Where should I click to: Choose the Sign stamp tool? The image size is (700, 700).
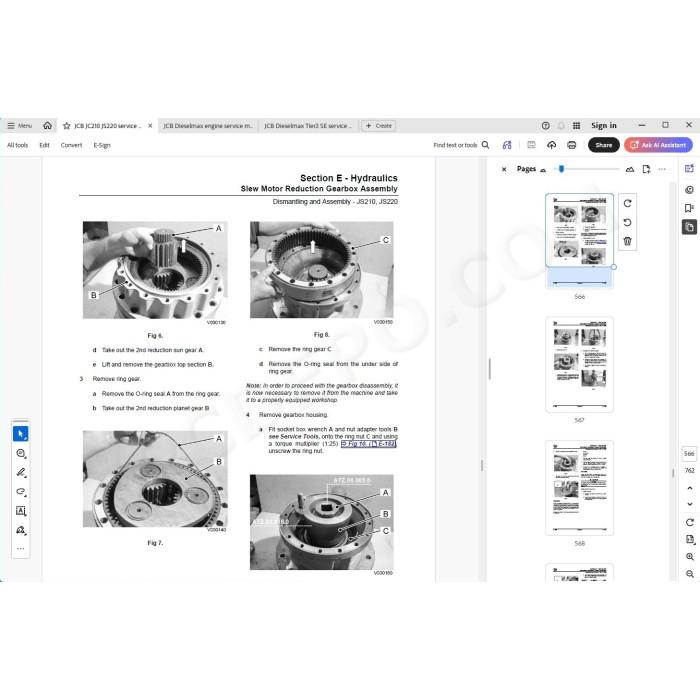21,530
